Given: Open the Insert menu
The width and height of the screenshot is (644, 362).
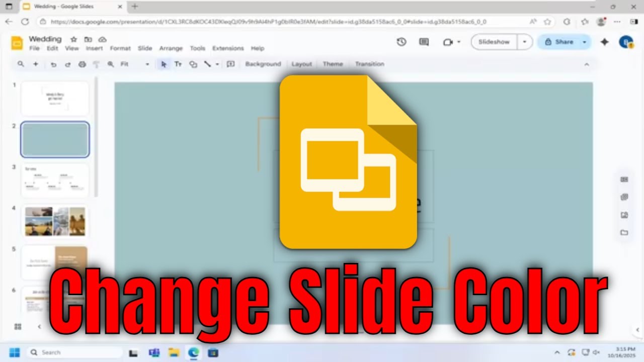Looking at the screenshot, I should [x=94, y=48].
